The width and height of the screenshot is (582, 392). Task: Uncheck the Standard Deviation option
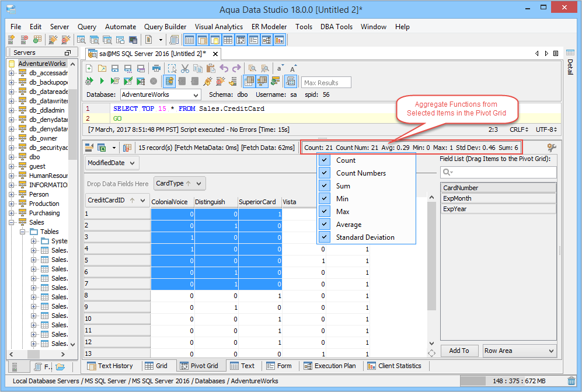click(x=325, y=237)
